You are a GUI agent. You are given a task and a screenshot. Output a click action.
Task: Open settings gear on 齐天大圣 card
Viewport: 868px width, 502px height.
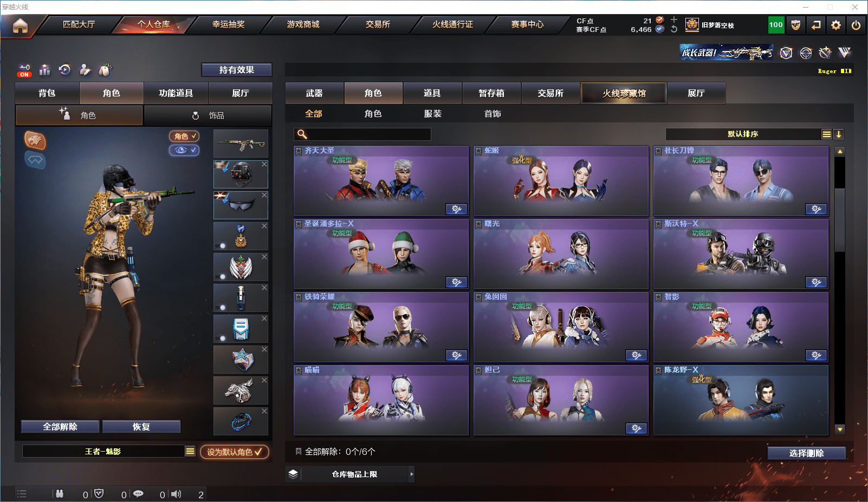click(x=456, y=209)
